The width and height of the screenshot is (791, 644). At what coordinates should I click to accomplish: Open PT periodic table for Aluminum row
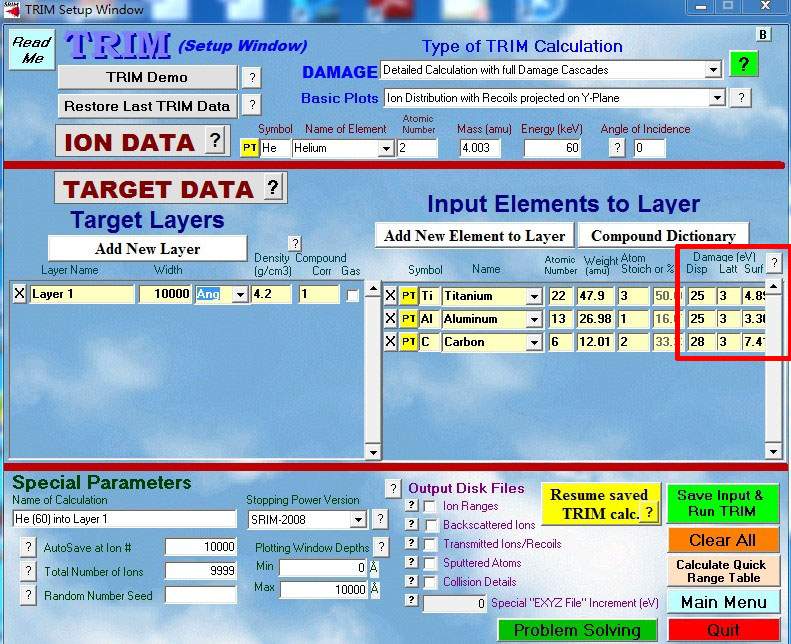coord(409,319)
